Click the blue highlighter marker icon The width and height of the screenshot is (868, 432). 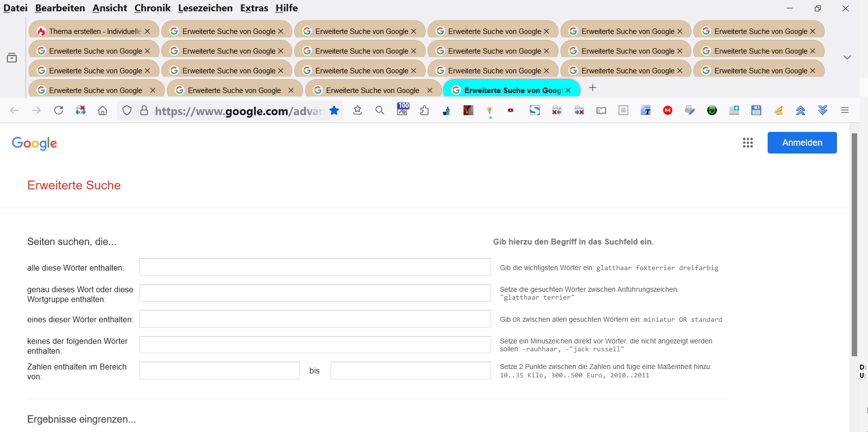[446, 111]
